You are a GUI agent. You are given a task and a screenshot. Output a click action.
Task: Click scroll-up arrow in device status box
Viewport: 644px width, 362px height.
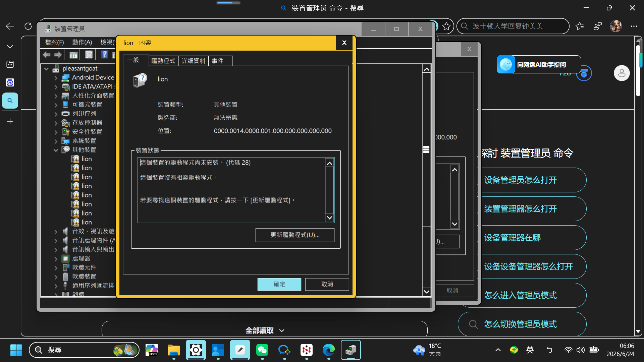click(330, 163)
